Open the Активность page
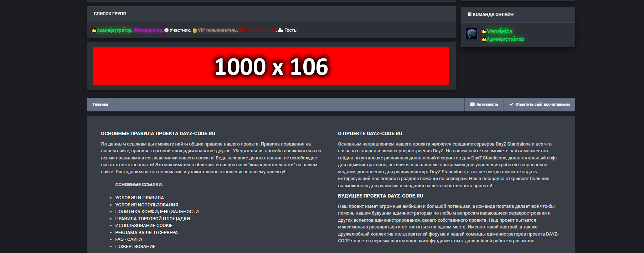The height and width of the screenshot is (253, 644). pyautogui.click(x=484, y=105)
